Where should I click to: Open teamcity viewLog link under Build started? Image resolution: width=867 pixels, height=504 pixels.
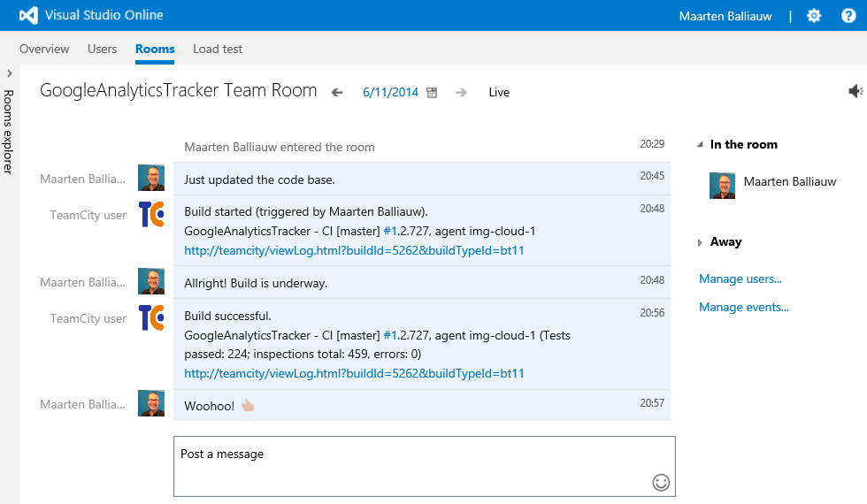[354, 250]
